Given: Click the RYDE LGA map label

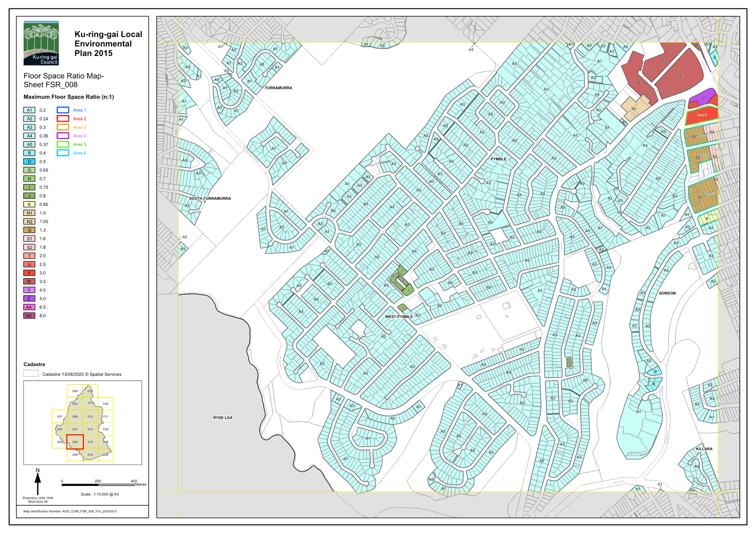Looking at the screenshot, I should (223, 418).
